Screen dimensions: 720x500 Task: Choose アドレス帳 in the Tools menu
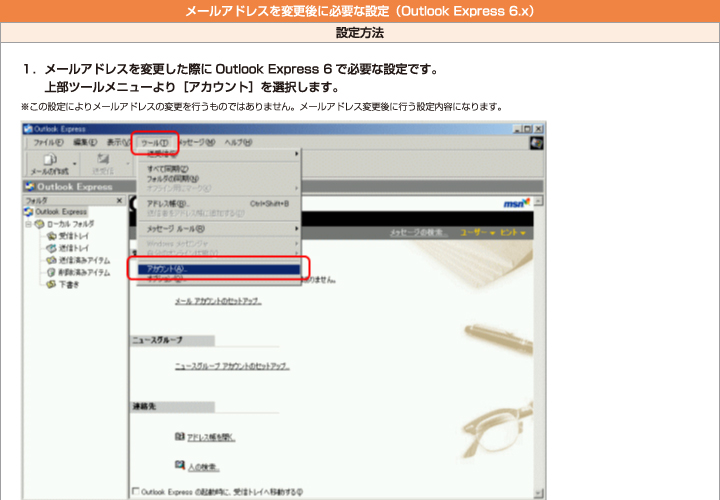pyautogui.click(x=219, y=203)
